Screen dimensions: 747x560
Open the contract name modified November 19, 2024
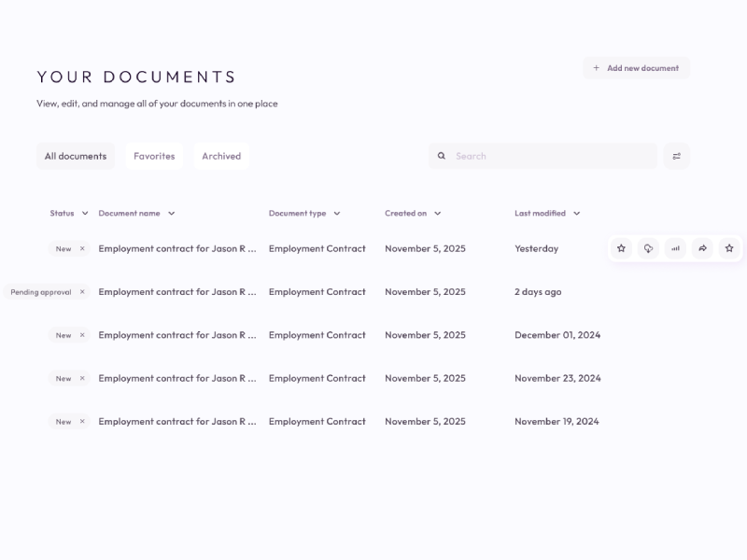pos(177,422)
